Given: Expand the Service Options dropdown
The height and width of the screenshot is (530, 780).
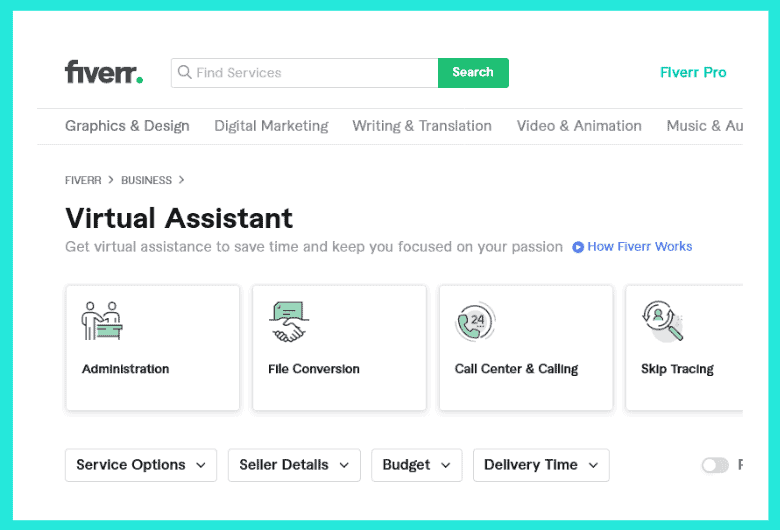Looking at the screenshot, I should pos(141,465).
